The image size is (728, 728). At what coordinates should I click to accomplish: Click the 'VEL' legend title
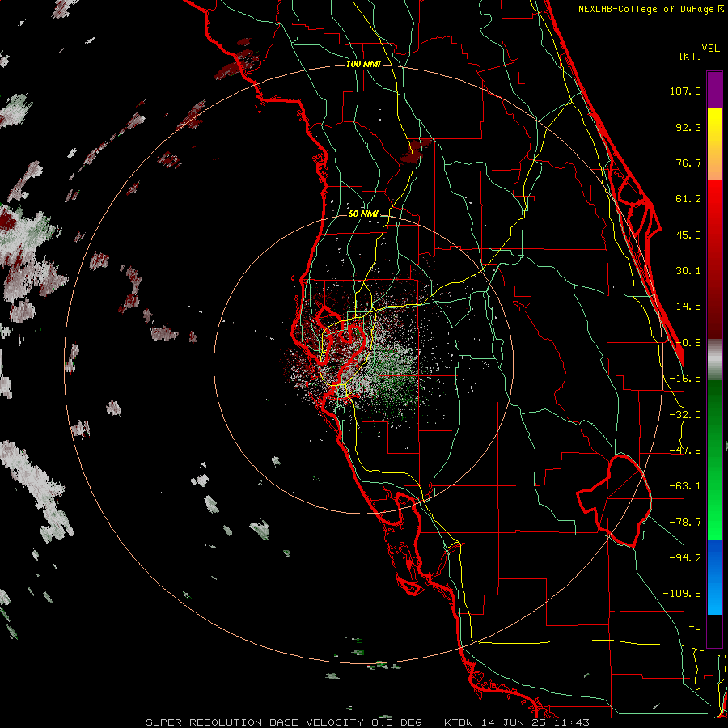710,49
